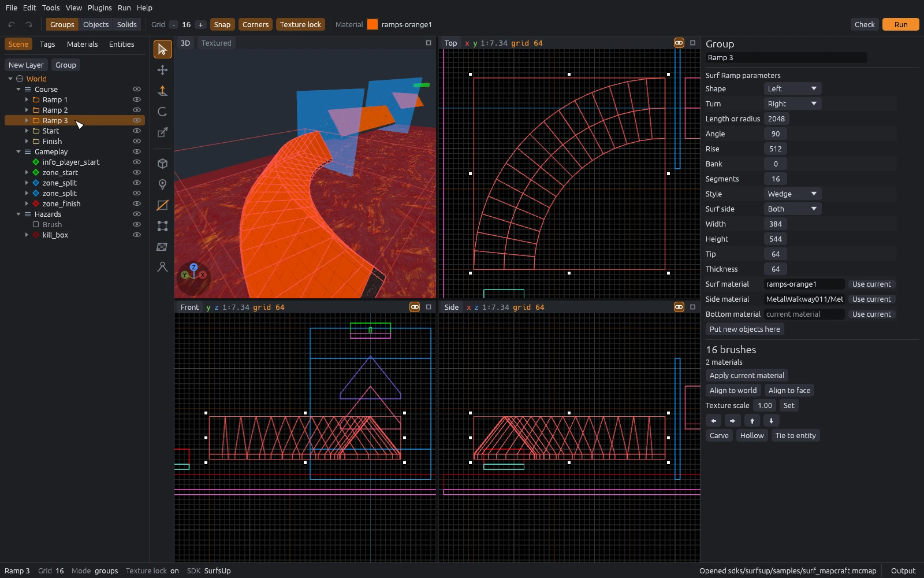Toggle visibility of Ramp 3
Image resolution: width=924 pixels, height=578 pixels.
click(137, 120)
